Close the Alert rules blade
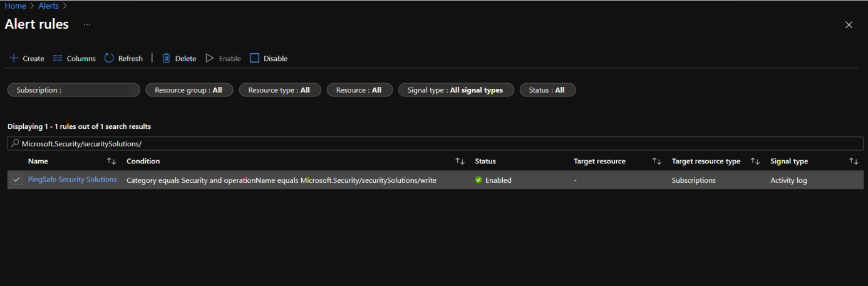 coord(849,25)
